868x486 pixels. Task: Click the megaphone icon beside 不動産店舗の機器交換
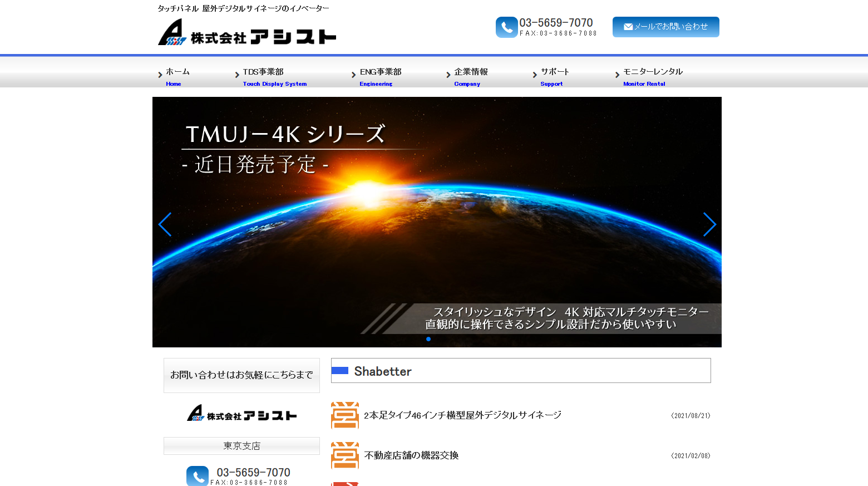[x=344, y=455]
